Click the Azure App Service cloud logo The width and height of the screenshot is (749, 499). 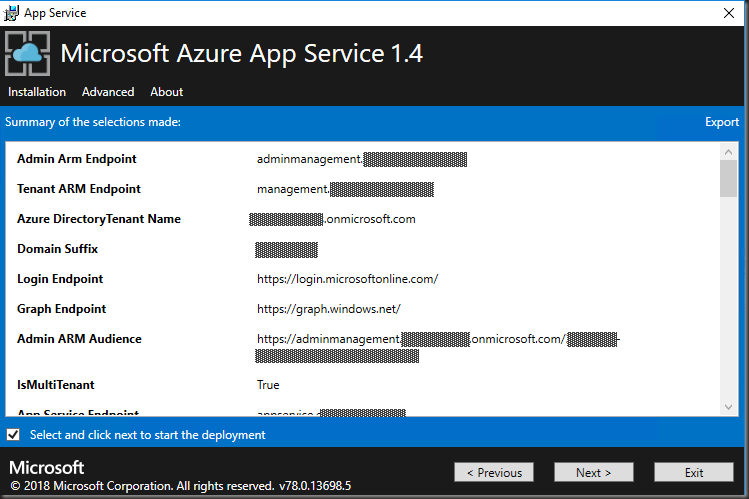pyautogui.click(x=28, y=55)
